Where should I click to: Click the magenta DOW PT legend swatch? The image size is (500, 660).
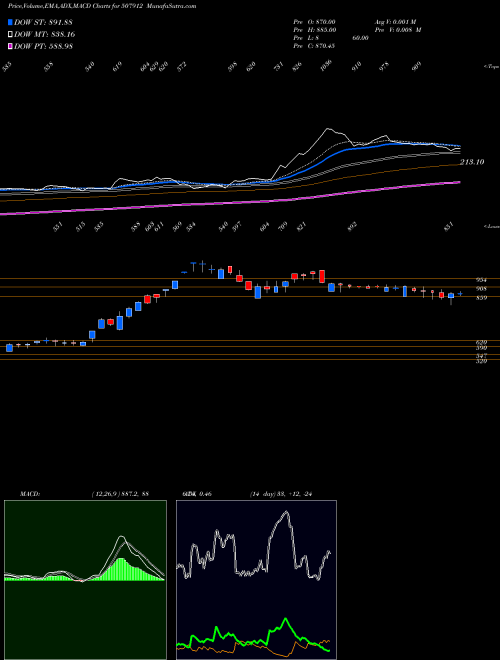point(11,46)
